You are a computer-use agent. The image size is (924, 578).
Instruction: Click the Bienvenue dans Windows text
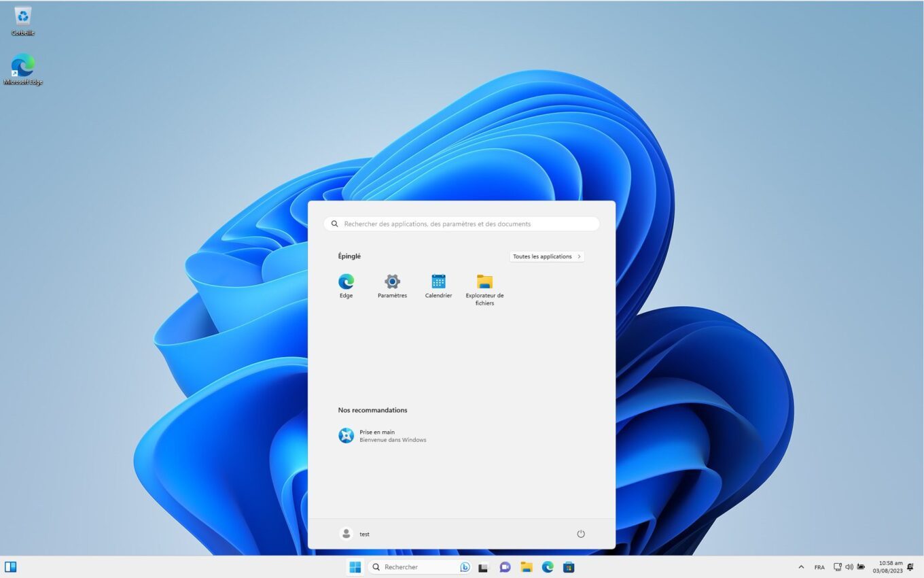coord(393,440)
